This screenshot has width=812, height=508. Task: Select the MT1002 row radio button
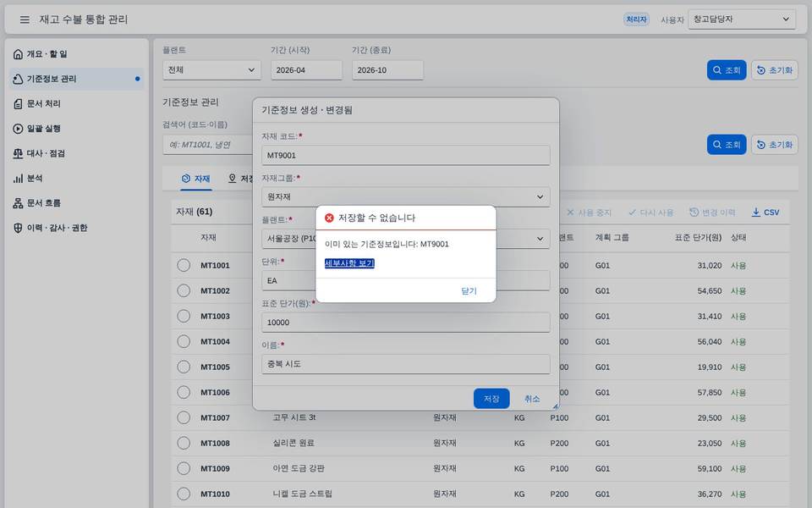tap(184, 290)
